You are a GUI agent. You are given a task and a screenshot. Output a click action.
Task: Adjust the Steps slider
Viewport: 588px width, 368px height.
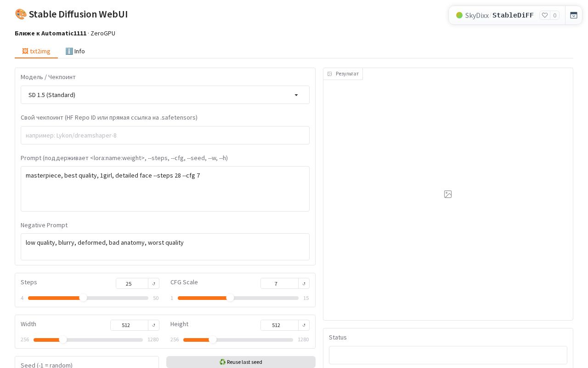pyautogui.click(x=88, y=298)
